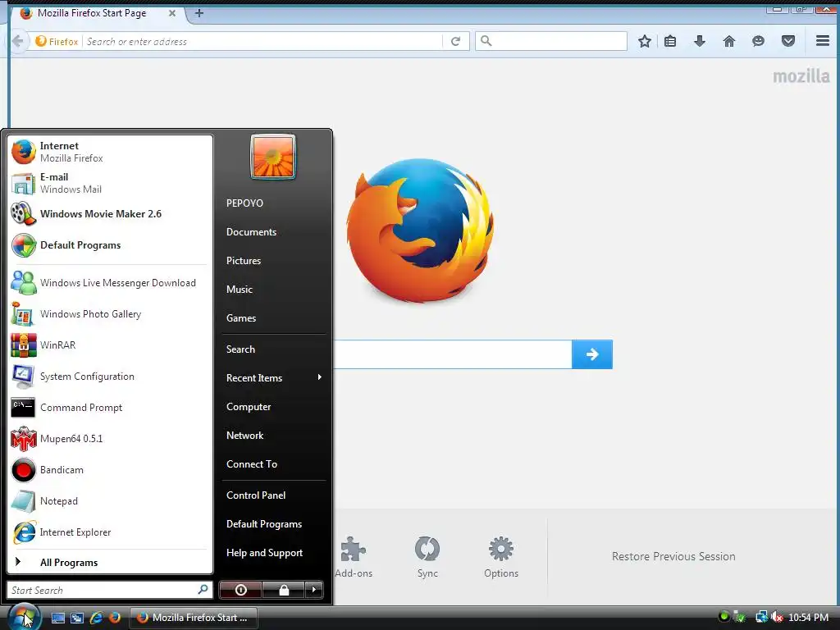Switch between windows quick launch icon

click(x=77, y=618)
